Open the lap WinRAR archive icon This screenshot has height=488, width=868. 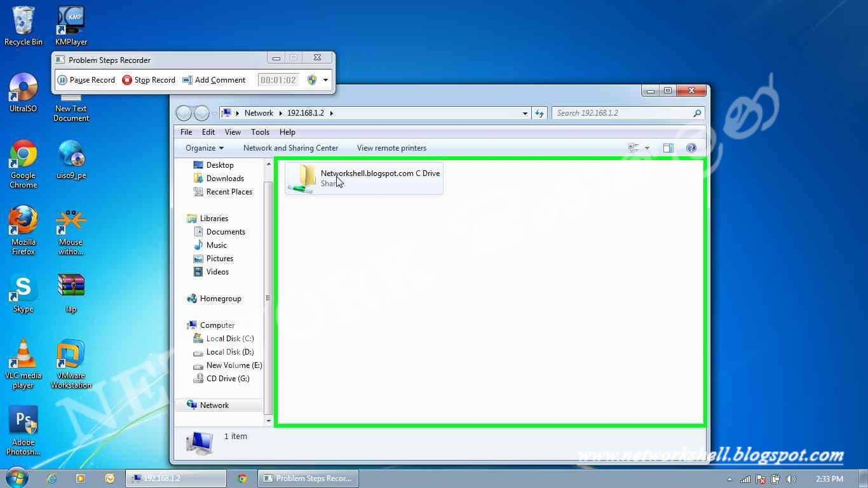click(71, 293)
